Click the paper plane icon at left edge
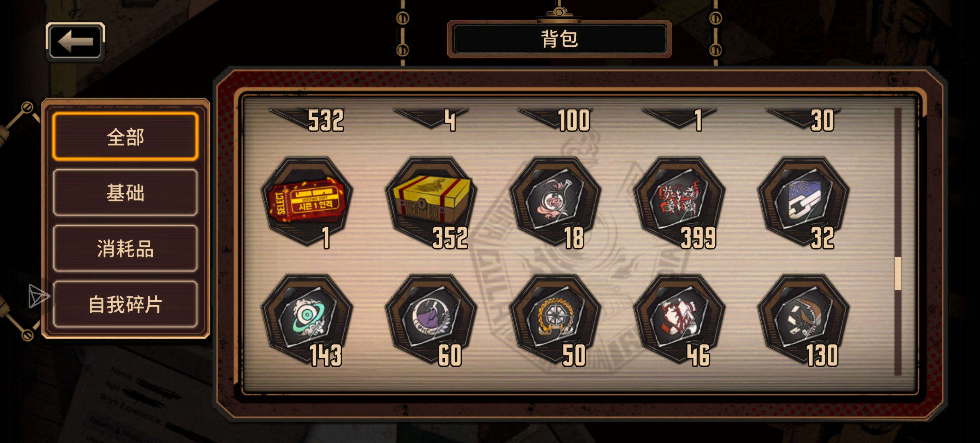Viewport: 980px width, 443px height. (39, 296)
